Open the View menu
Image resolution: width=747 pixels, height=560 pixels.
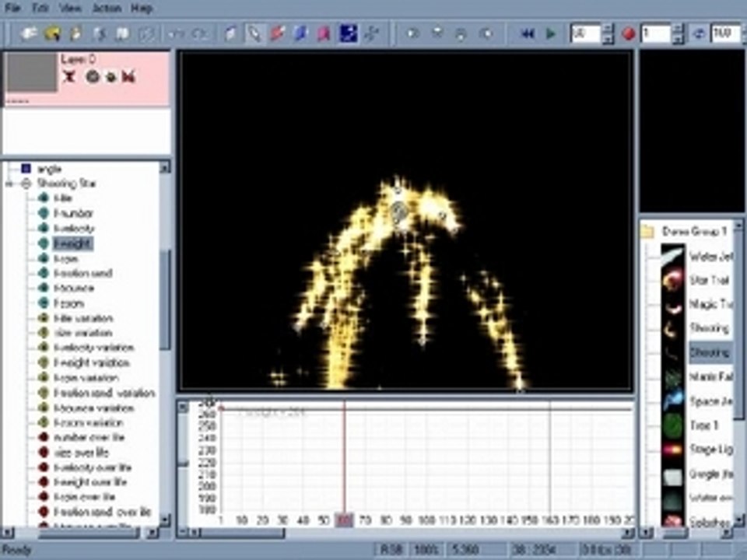click(70, 8)
